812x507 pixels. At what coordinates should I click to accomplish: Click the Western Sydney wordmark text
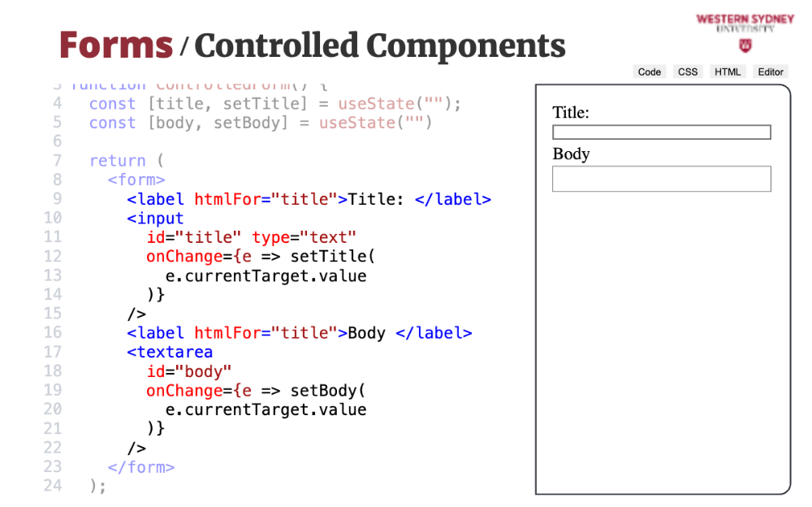[745, 19]
